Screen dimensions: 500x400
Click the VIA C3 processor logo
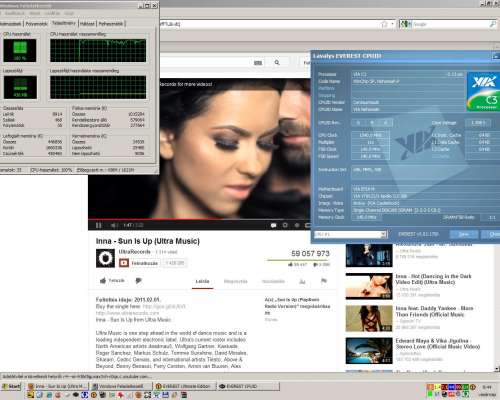pyautogui.click(x=483, y=91)
